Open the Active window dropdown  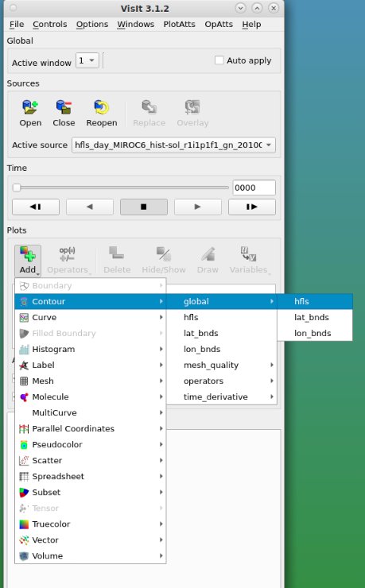[87, 60]
